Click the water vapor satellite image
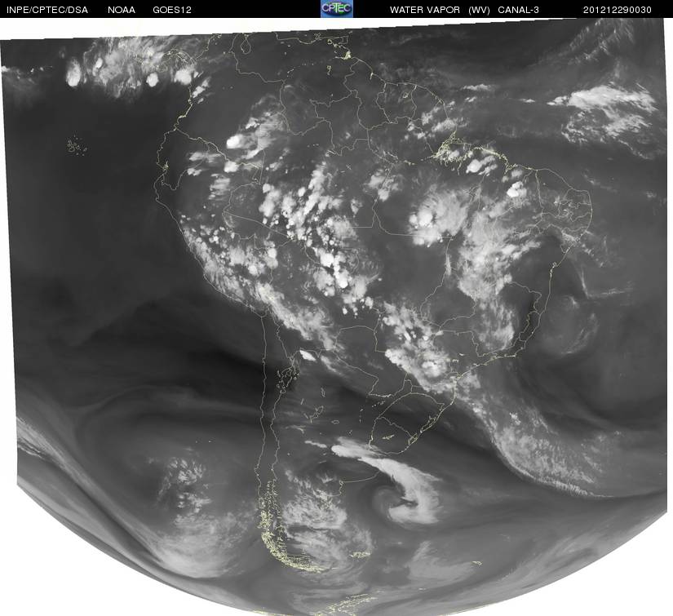Image resolution: width=673 pixels, height=616 pixels. coord(334,317)
